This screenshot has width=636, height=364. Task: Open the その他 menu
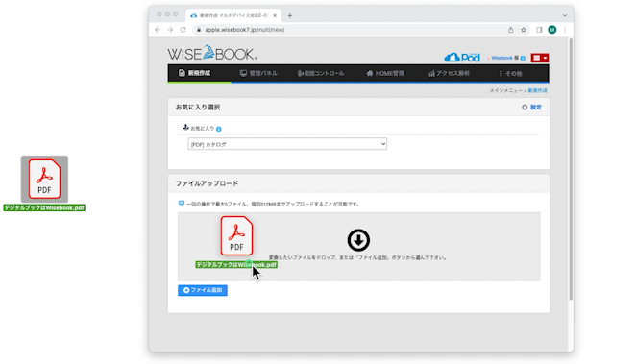[x=511, y=73]
